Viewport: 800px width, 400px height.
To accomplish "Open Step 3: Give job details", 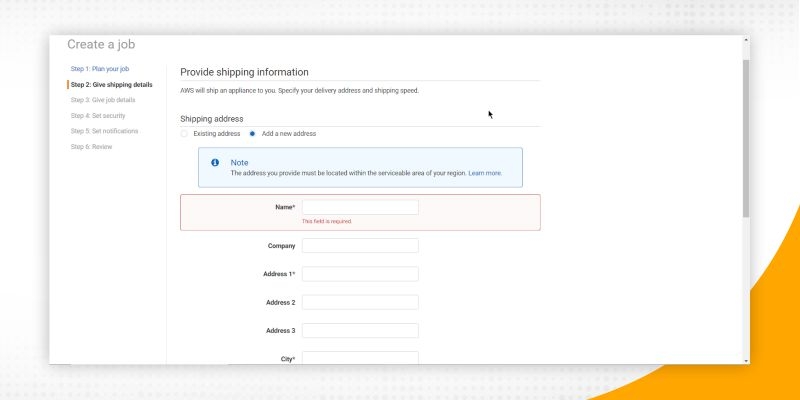I will click(102, 100).
